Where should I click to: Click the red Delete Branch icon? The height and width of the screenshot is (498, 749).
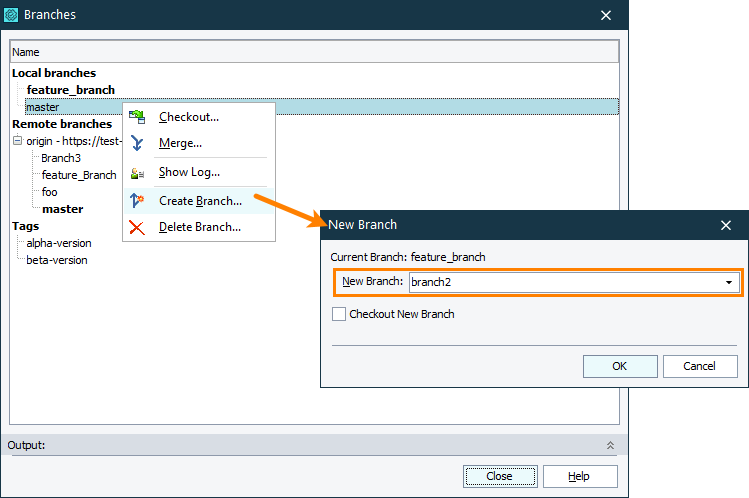tap(137, 227)
